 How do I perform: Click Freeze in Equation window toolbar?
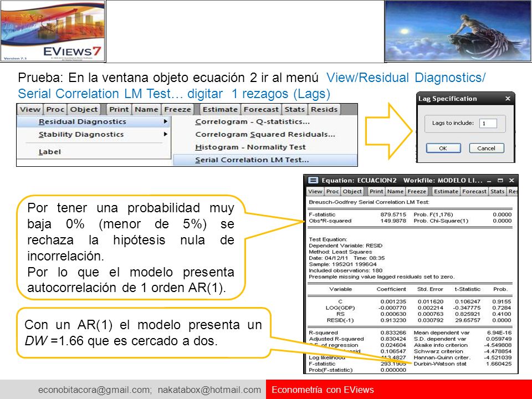point(417,191)
